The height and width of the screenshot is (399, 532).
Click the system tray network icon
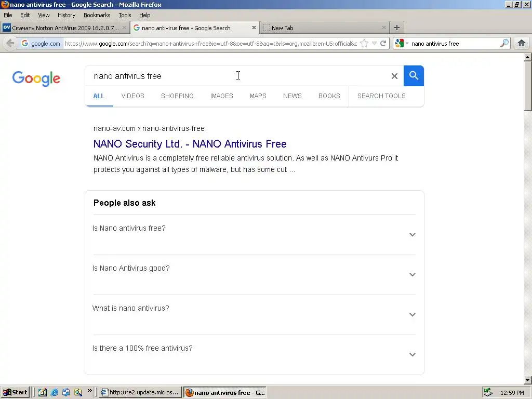tap(488, 392)
